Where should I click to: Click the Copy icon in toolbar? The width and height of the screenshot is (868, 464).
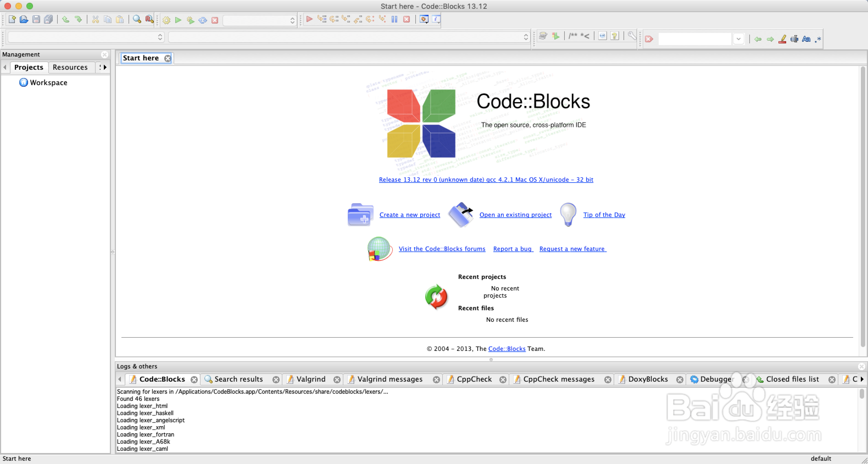click(x=107, y=19)
